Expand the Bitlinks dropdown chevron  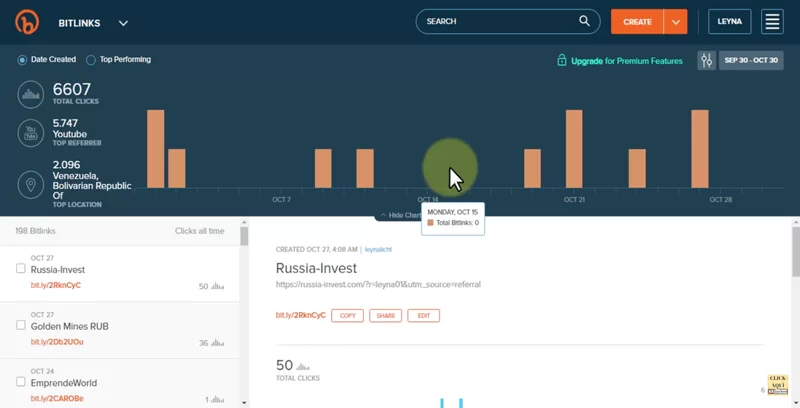(123, 23)
